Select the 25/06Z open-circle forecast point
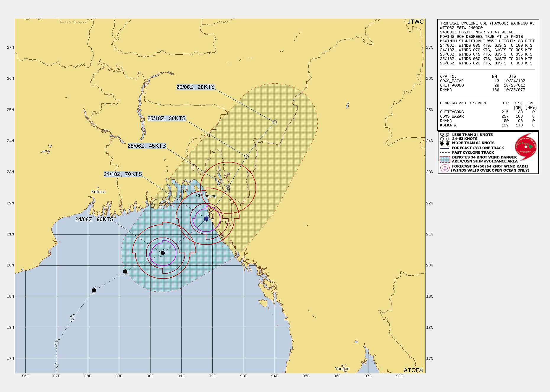The width and height of the screenshot is (550, 392). click(x=228, y=188)
